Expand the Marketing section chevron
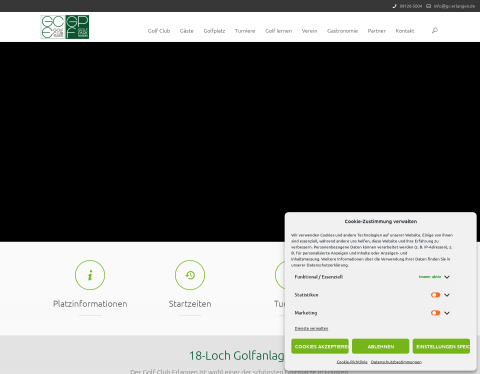480x374 pixels. click(447, 313)
